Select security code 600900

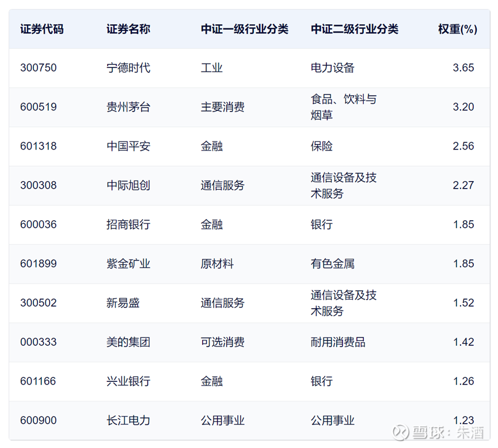(39, 420)
